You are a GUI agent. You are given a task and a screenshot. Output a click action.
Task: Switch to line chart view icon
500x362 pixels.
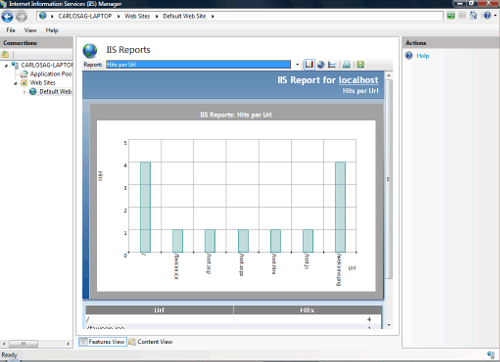[x=332, y=64]
